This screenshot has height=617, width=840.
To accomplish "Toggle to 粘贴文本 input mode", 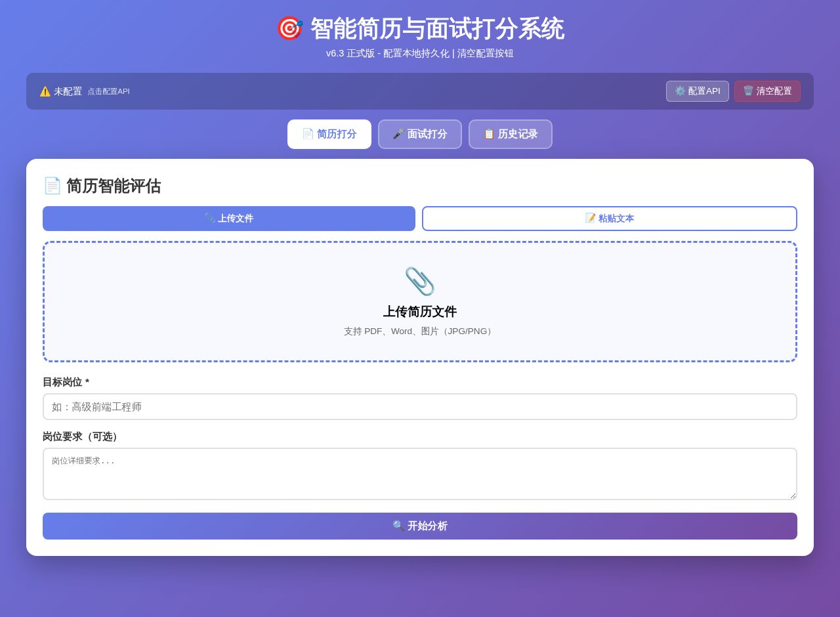I will [609, 218].
